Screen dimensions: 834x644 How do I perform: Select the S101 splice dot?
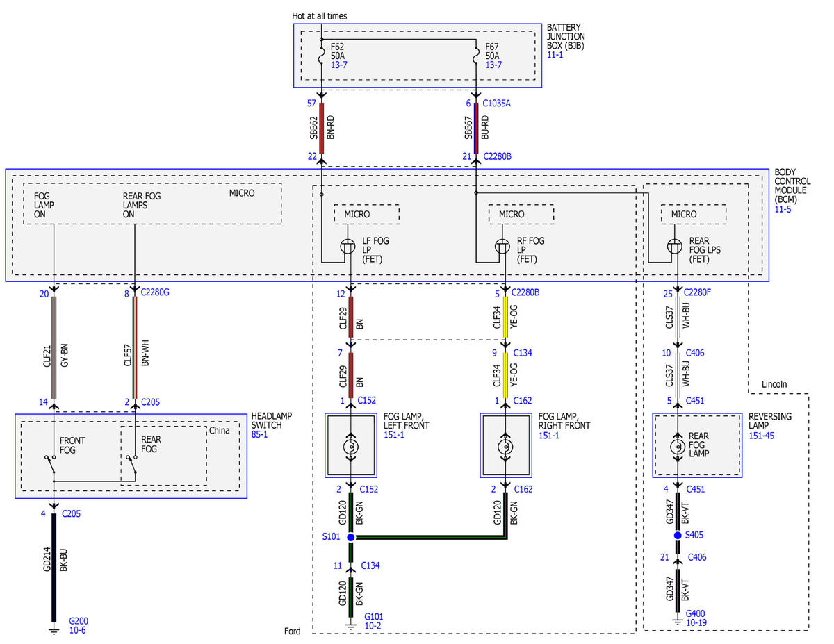click(351, 538)
